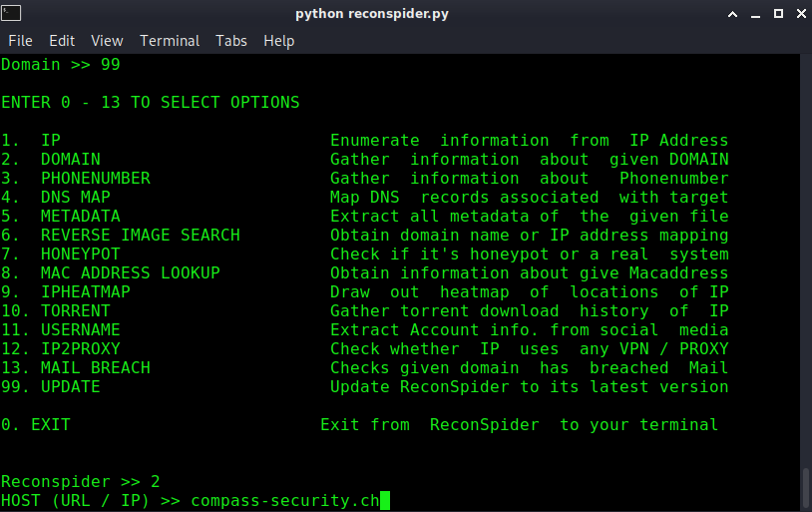Click the '99. UPDATE' option text
The image size is (812, 512).
pyautogui.click(x=51, y=387)
